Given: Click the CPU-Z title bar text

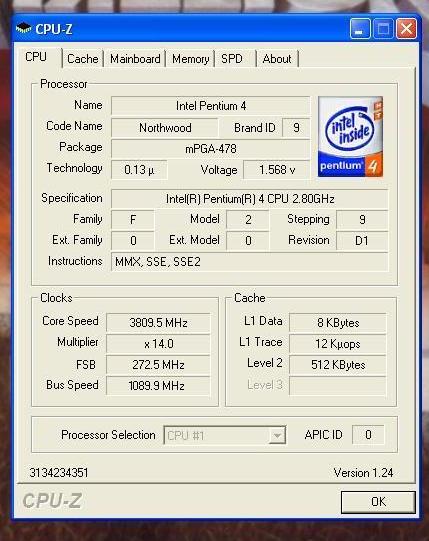Looking at the screenshot, I should pos(54,29).
